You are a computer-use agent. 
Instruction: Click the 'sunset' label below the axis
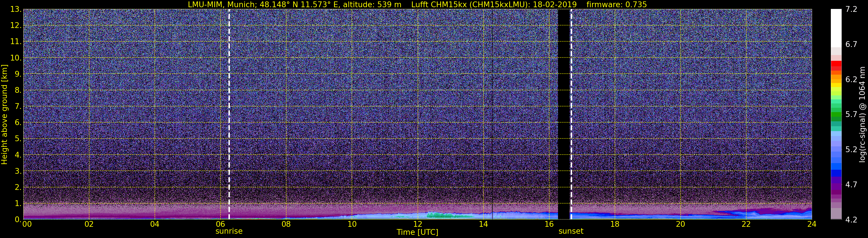(x=571, y=231)
